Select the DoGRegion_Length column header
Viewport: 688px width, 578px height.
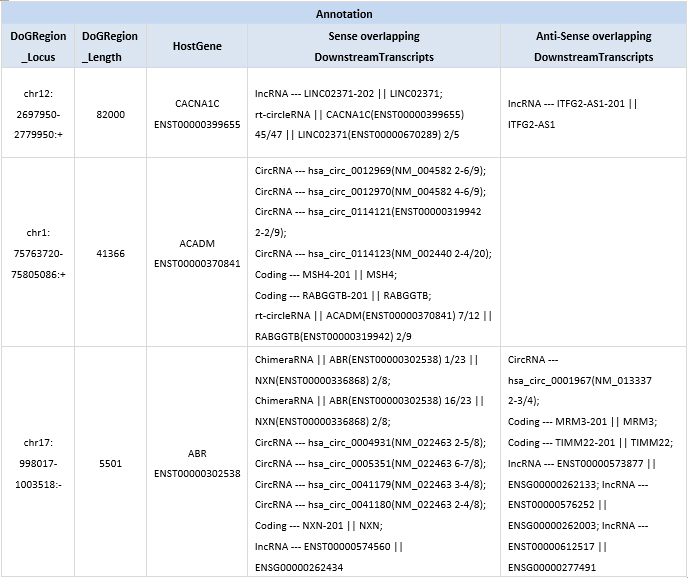[110, 47]
